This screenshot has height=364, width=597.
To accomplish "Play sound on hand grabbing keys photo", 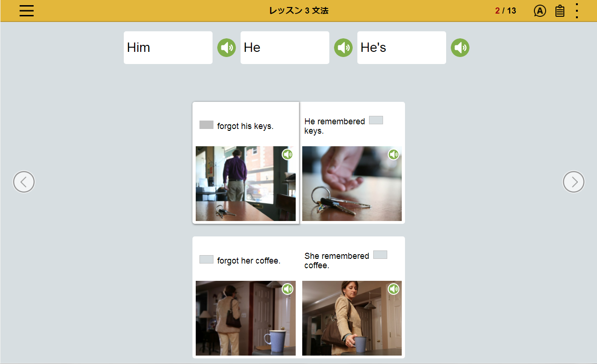I will coord(393,155).
